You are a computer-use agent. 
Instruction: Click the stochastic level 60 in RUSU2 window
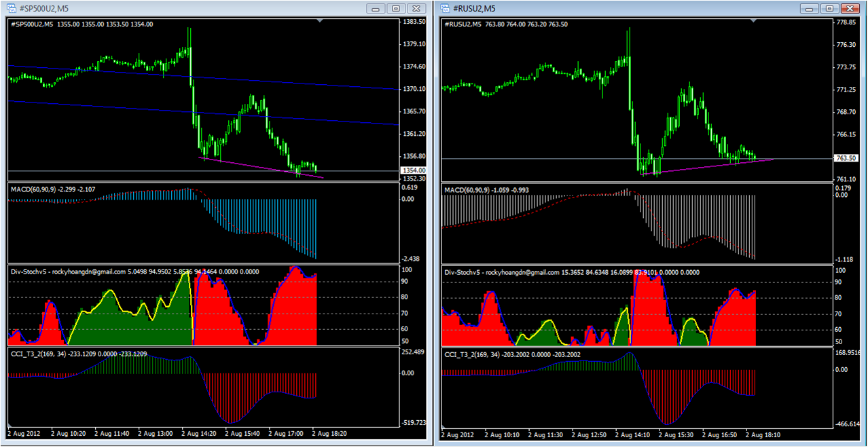click(839, 329)
